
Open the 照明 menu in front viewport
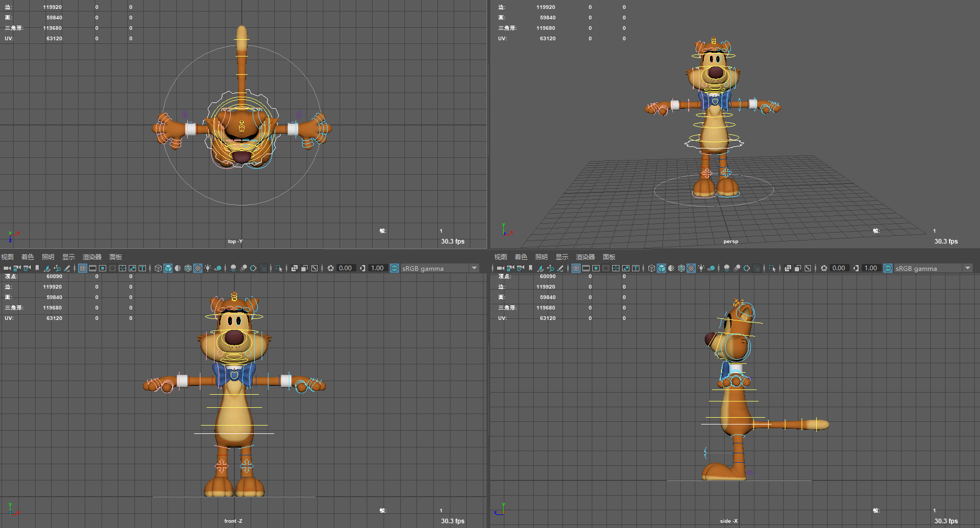click(48, 257)
